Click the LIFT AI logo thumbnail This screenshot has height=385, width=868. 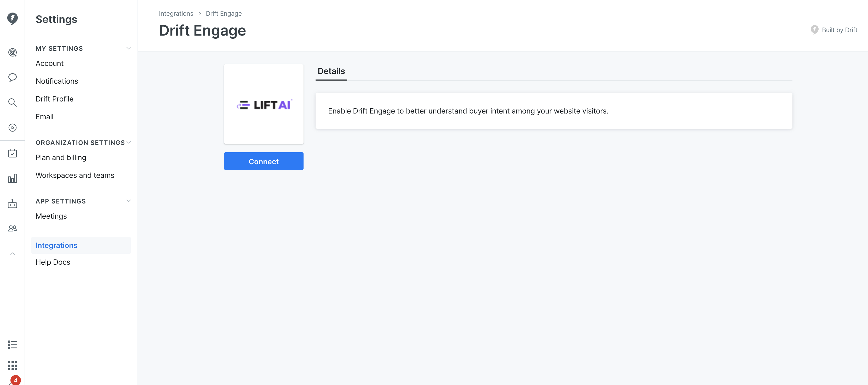[264, 104]
